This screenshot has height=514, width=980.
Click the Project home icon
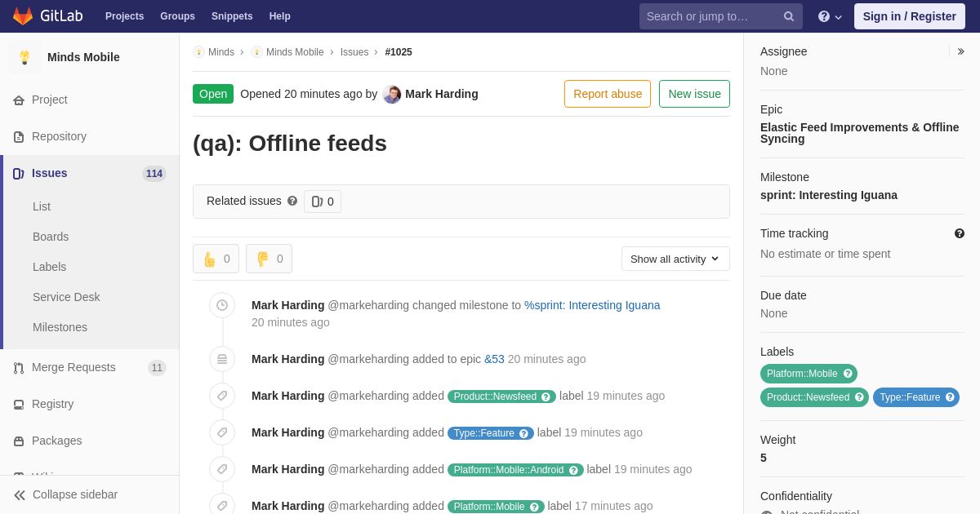(x=19, y=100)
